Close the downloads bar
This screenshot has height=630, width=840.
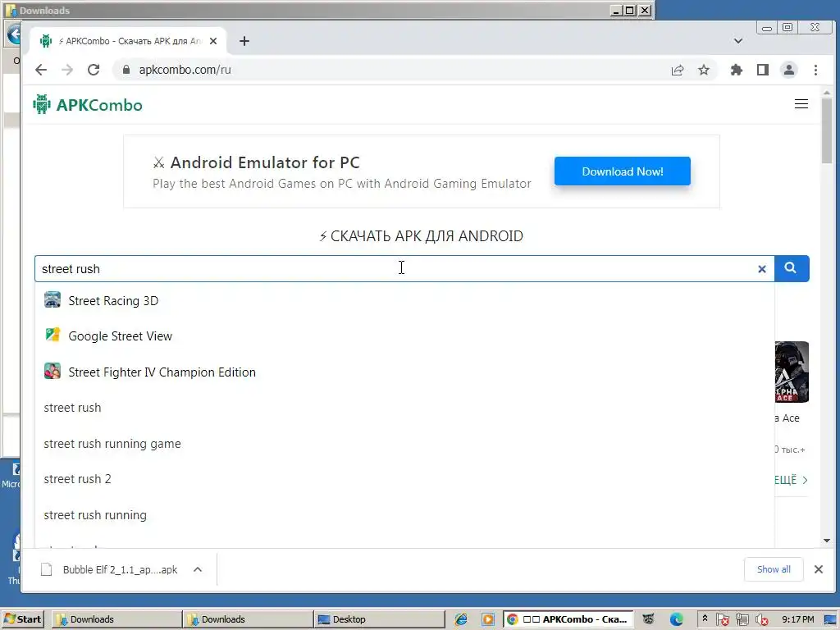[819, 569]
